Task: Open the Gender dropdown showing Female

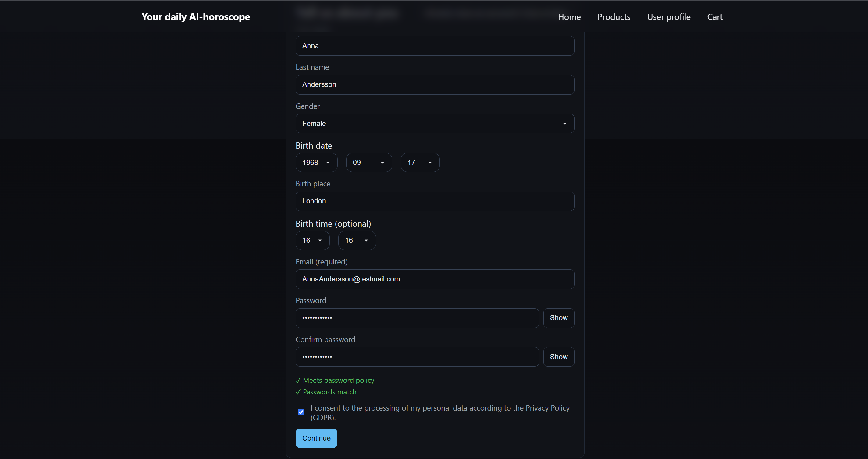Action: click(434, 124)
